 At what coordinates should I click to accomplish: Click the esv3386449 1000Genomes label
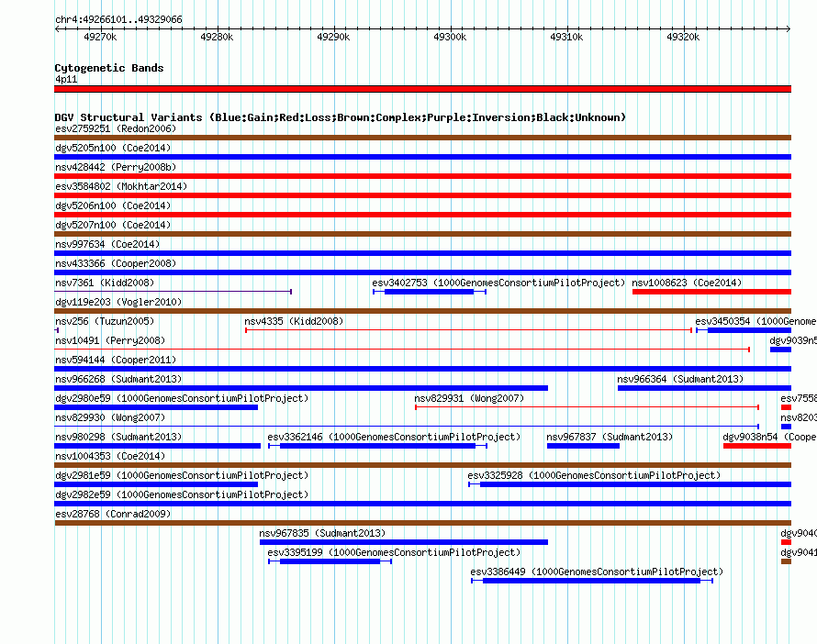(x=597, y=572)
